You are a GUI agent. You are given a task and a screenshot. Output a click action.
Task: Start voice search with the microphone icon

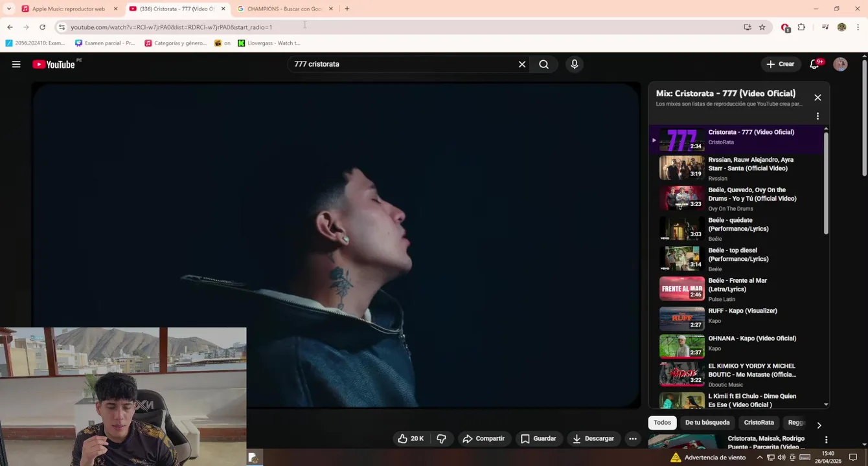point(574,64)
